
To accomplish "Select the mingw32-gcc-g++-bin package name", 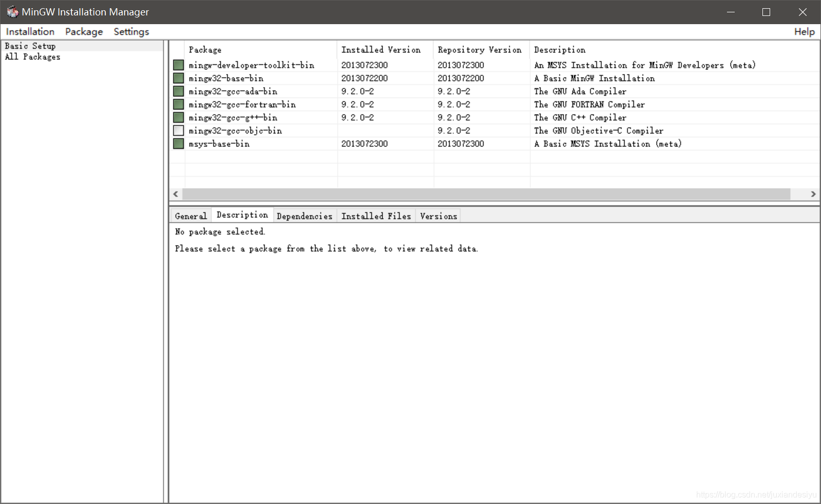I will point(233,117).
